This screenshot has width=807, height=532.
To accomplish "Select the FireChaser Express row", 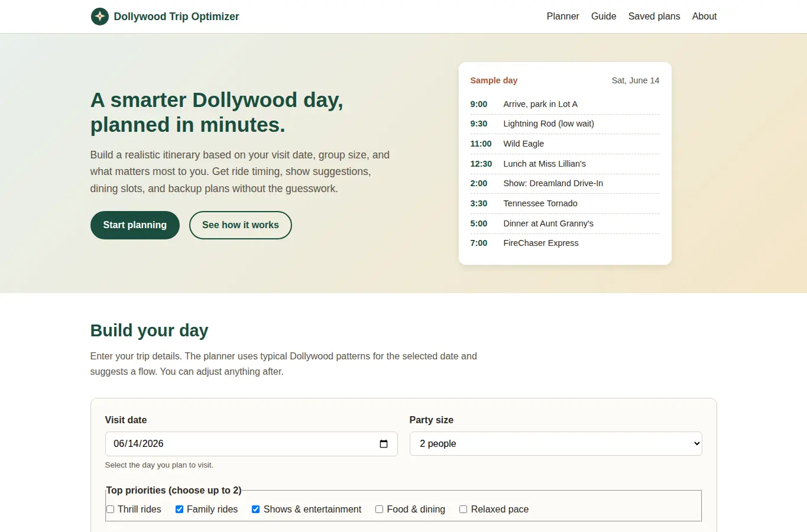I will click(x=565, y=243).
